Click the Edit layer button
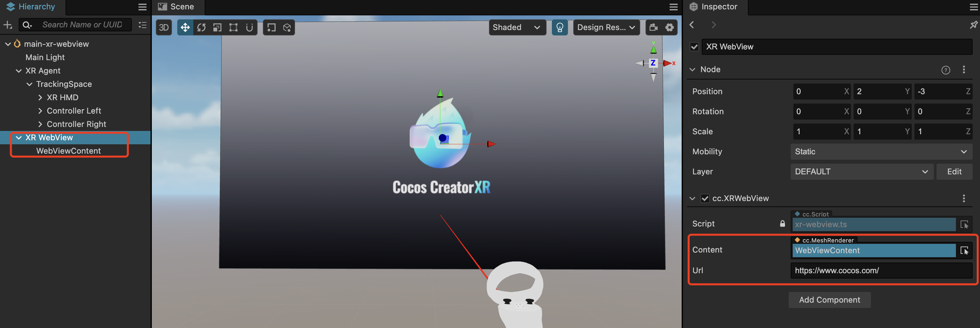The height and width of the screenshot is (328, 980). [x=954, y=172]
